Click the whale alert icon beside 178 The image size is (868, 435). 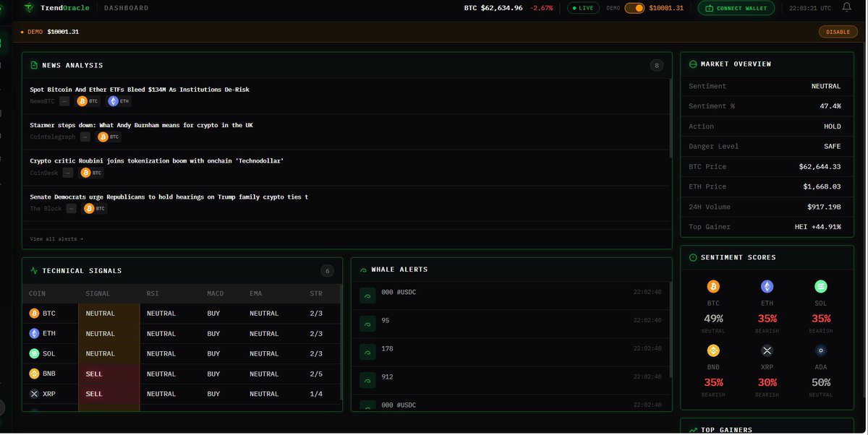[x=367, y=353]
